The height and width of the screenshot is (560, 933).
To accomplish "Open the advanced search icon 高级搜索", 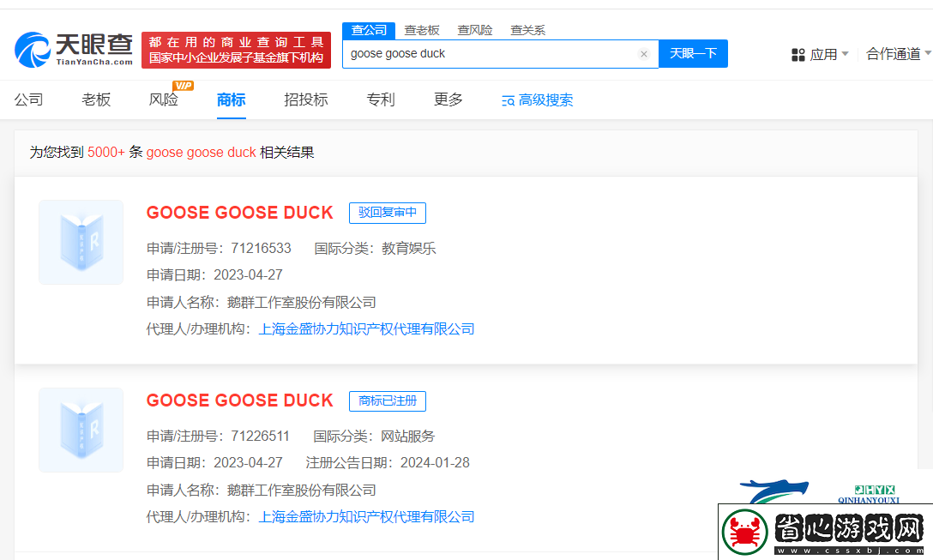I will (509, 100).
